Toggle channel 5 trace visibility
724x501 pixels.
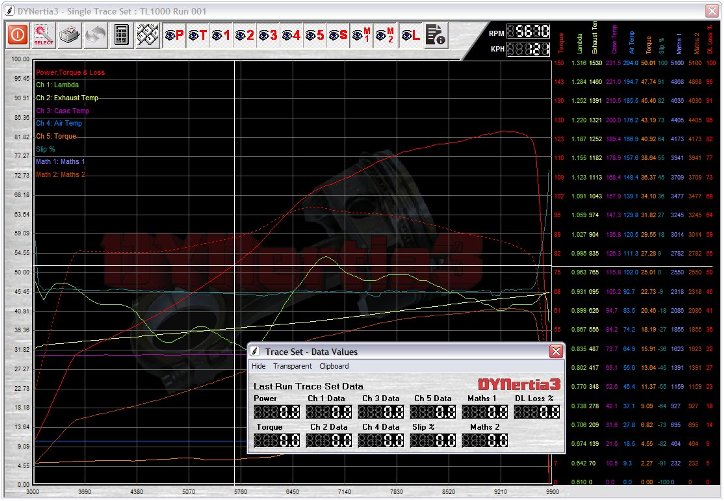pos(315,35)
